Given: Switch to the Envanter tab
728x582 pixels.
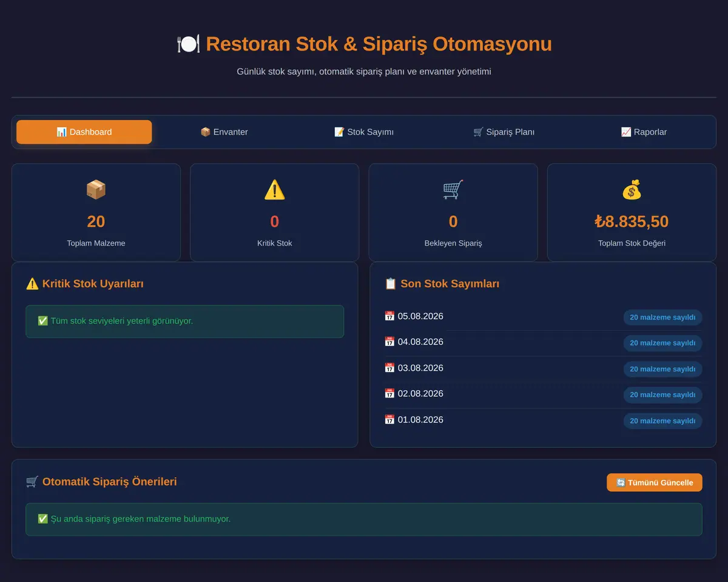Looking at the screenshot, I should 224,132.
